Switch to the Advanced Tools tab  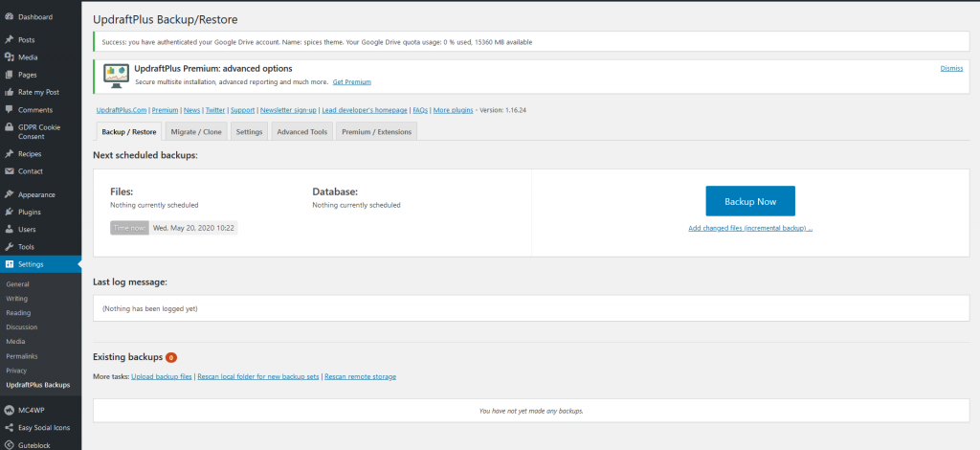click(301, 132)
